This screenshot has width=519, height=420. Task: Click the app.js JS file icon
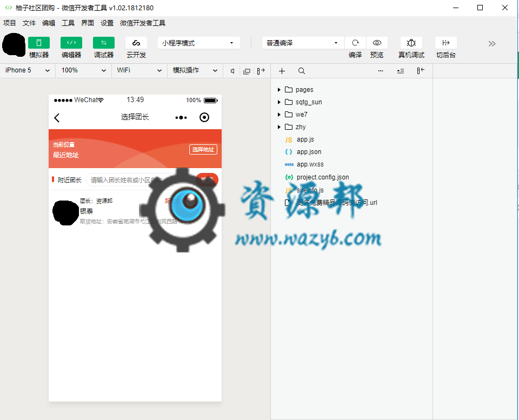pyautogui.click(x=289, y=139)
